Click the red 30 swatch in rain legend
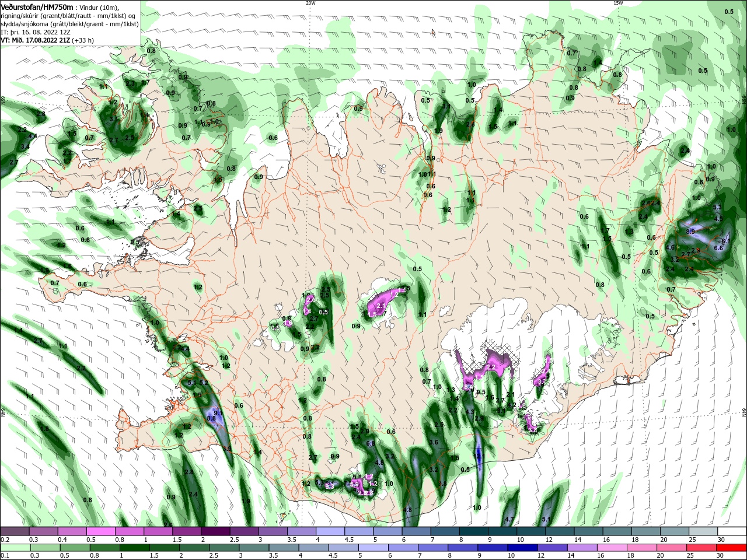Screen dimensions: 747x560 (x=731, y=548)
